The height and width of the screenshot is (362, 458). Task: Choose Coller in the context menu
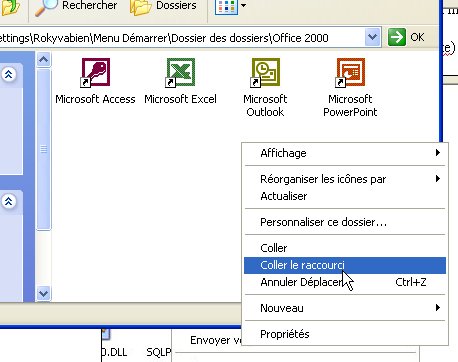[345, 248]
